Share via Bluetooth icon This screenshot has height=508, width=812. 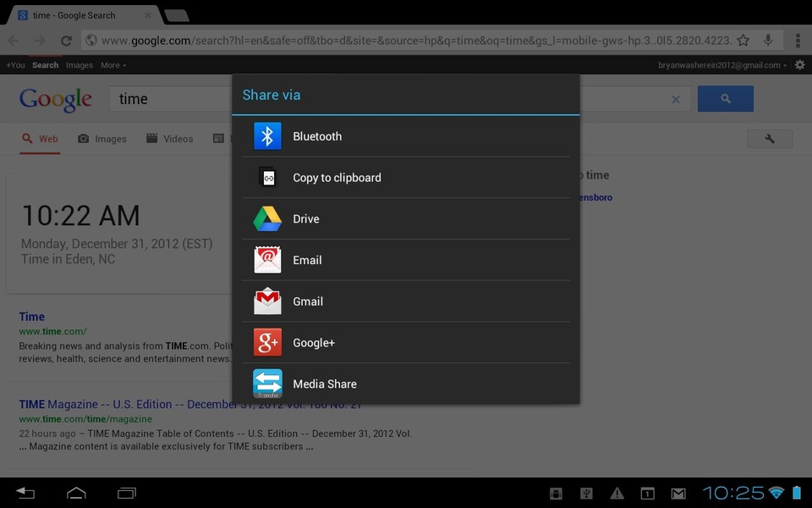coord(267,136)
